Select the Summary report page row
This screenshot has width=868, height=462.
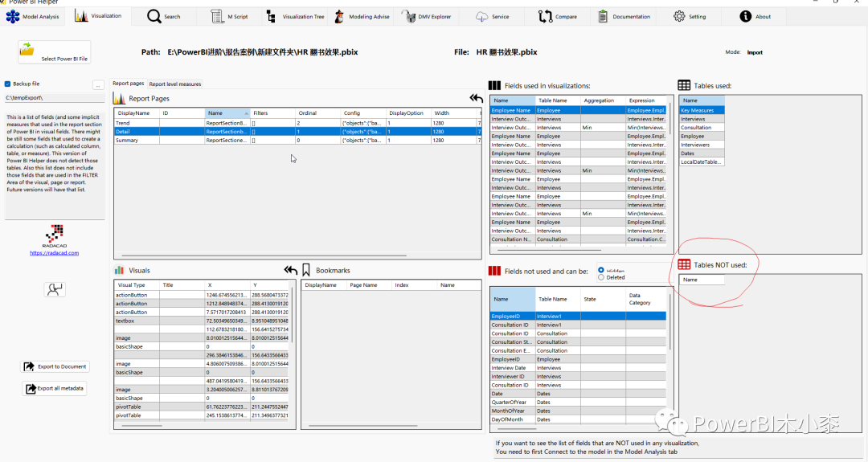pos(298,140)
